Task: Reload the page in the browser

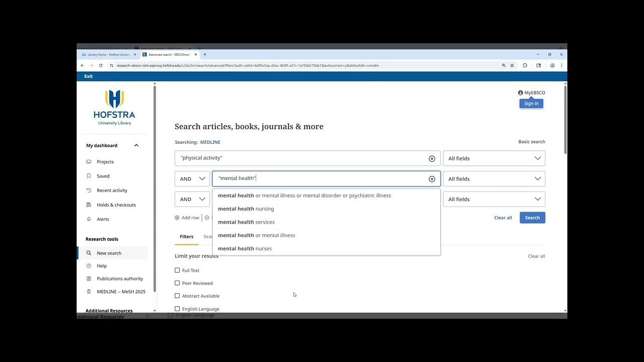Action: (x=101, y=65)
